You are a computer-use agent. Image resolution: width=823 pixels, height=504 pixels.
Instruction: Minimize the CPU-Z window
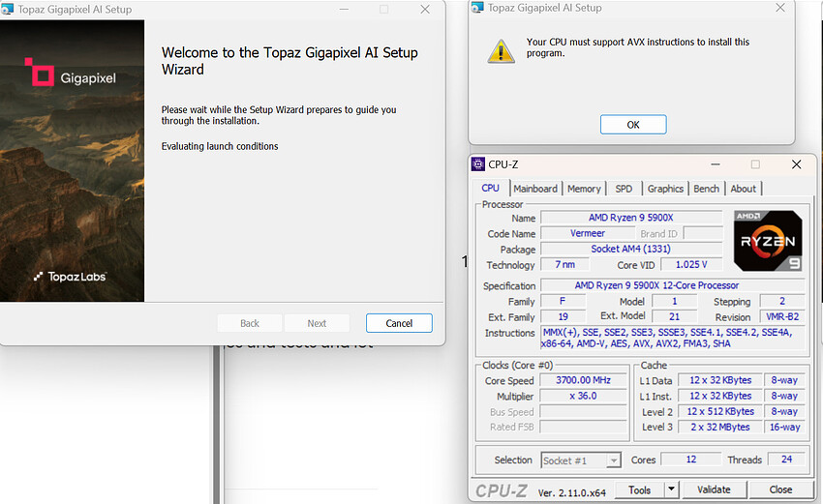coord(714,164)
